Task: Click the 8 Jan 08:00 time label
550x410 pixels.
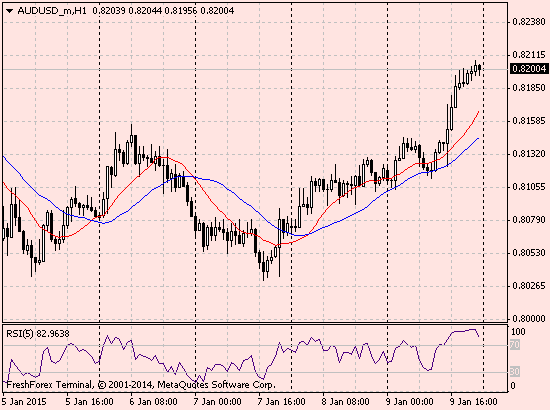Action: point(346,402)
